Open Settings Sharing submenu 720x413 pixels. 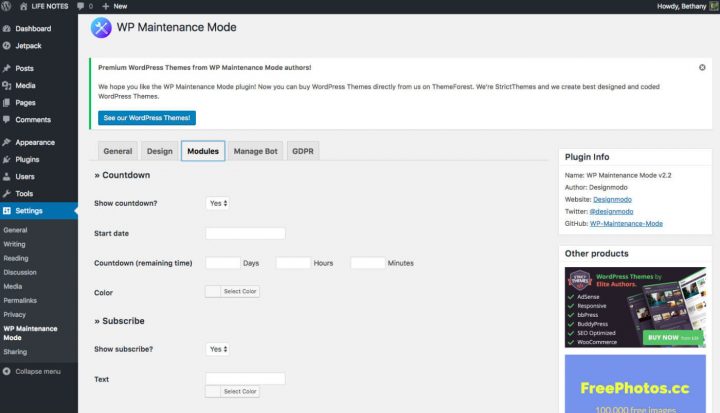pos(15,352)
